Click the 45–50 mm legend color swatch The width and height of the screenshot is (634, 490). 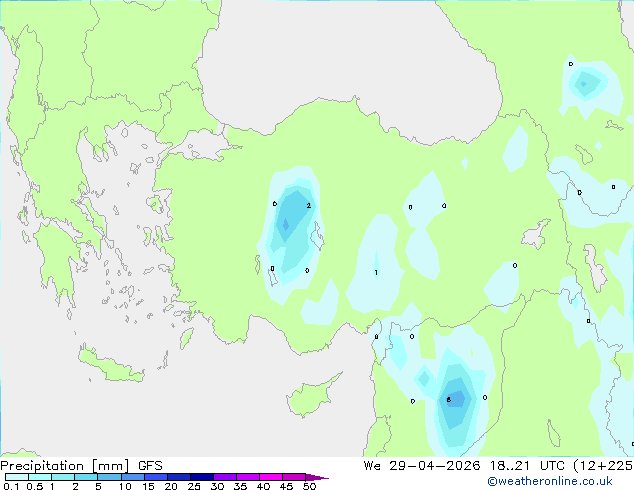[294, 477]
